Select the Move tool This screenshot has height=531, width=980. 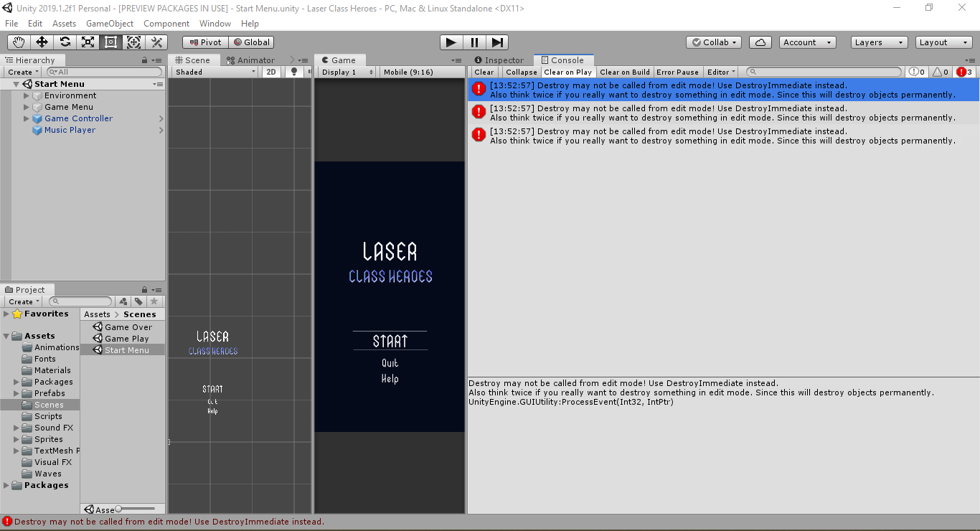[x=41, y=42]
